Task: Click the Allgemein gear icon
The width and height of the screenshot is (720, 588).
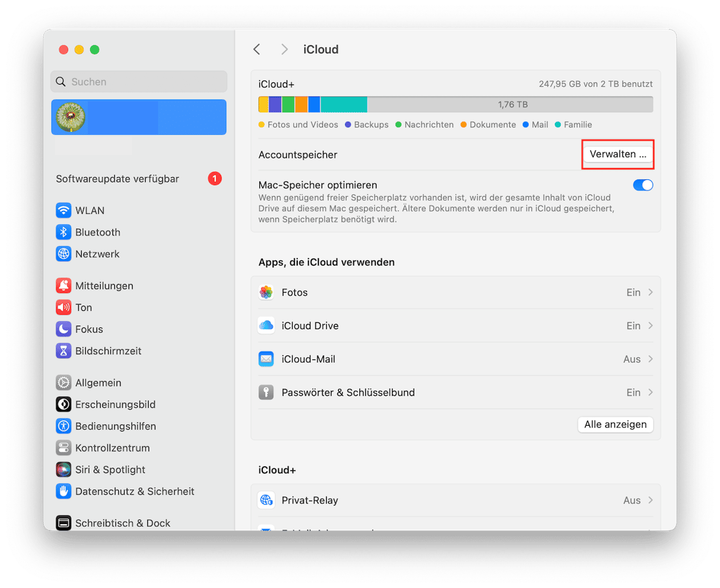Action: click(63, 383)
